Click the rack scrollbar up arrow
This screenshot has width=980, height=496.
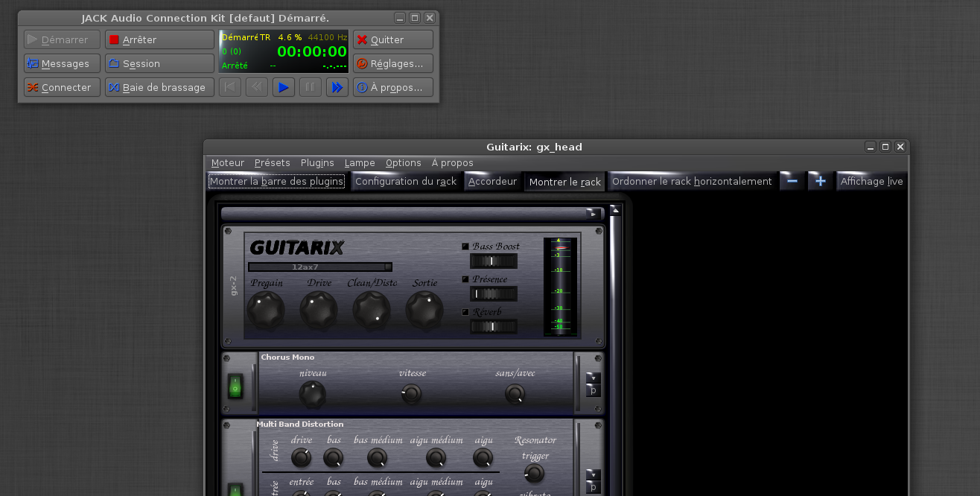coord(615,210)
